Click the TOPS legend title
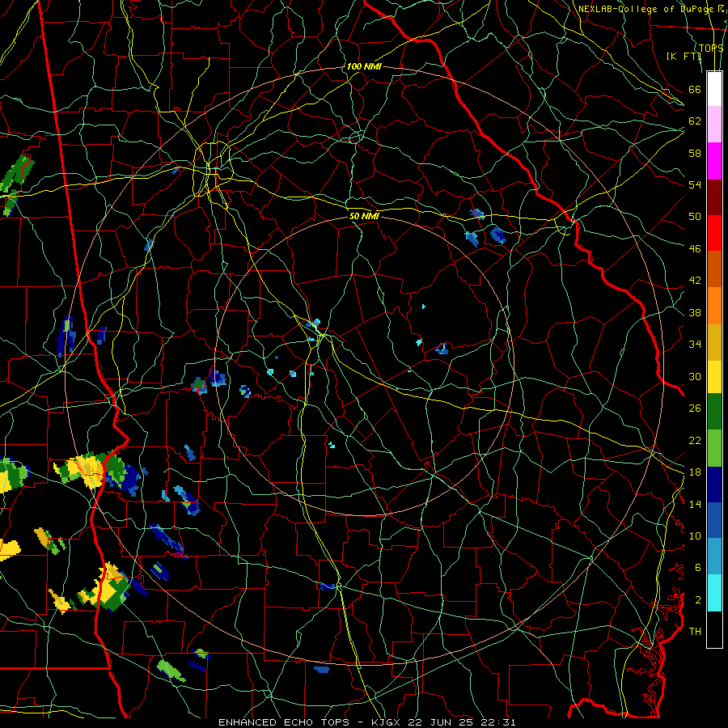 tap(710, 48)
